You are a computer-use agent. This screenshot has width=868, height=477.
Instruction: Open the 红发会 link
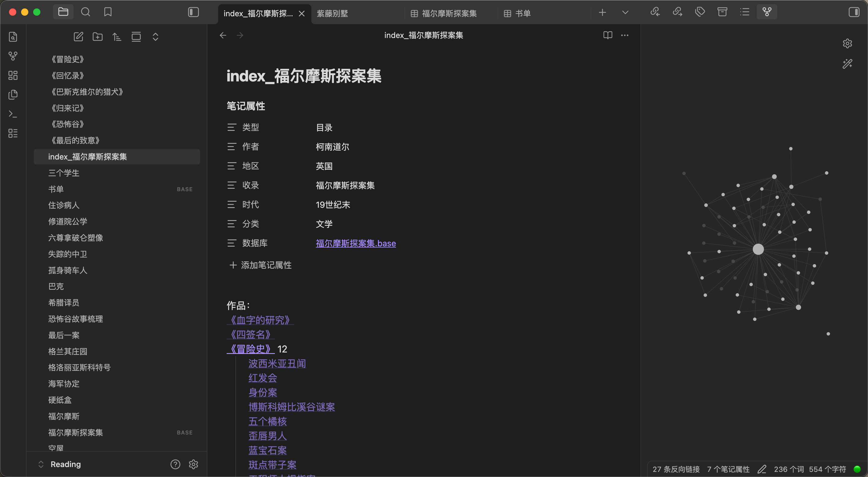coord(263,378)
